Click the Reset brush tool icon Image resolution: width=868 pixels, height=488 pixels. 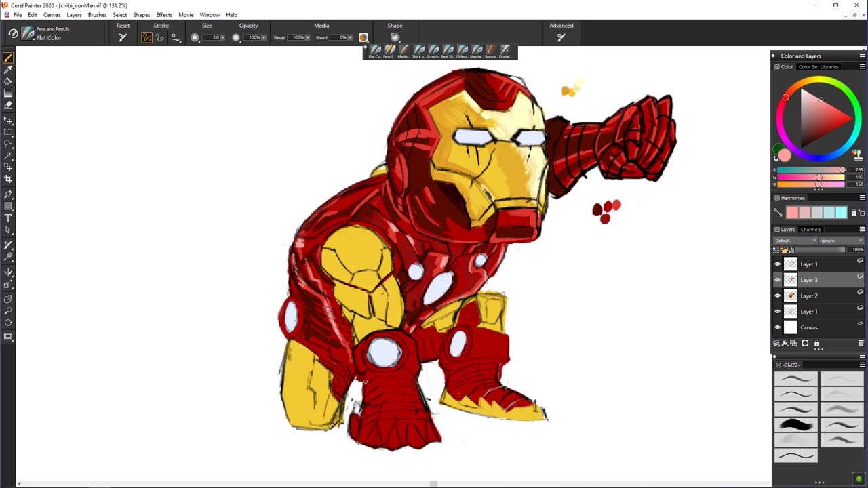click(x=123, y=37)
